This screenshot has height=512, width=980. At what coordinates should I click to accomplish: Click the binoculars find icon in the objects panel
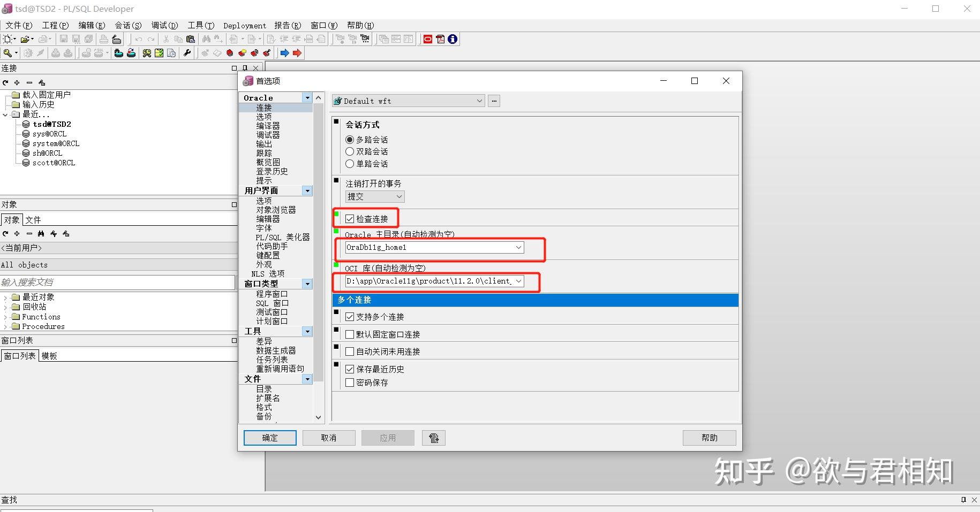[41, 234]
